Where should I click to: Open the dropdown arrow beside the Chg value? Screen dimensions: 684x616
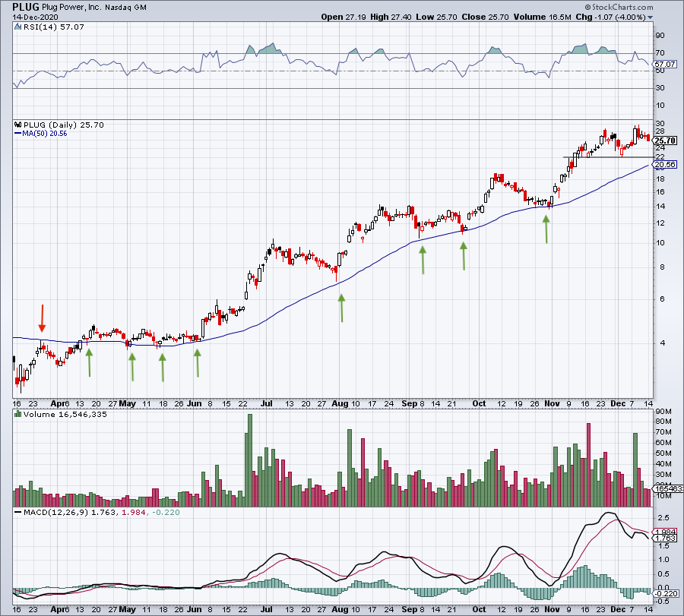coord(651,17)
